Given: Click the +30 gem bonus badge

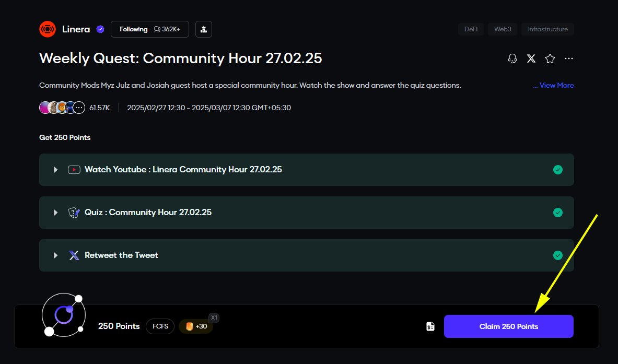Looking at the screenshot, I should [196, 326].
